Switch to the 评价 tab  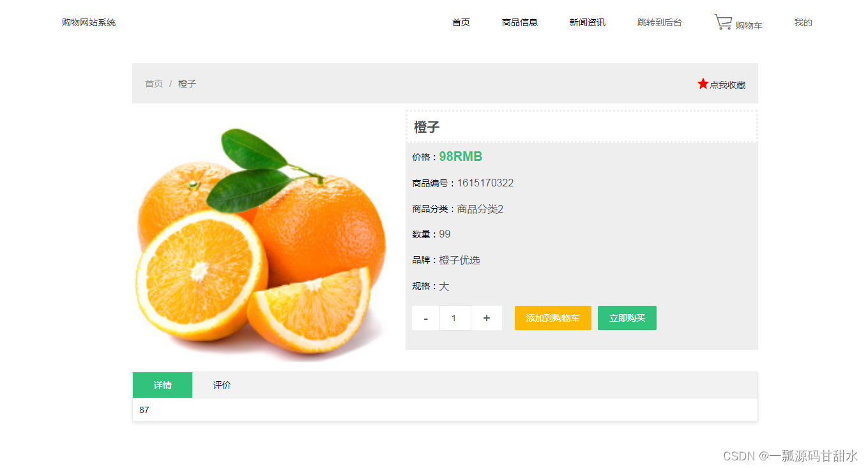(222, 385)
